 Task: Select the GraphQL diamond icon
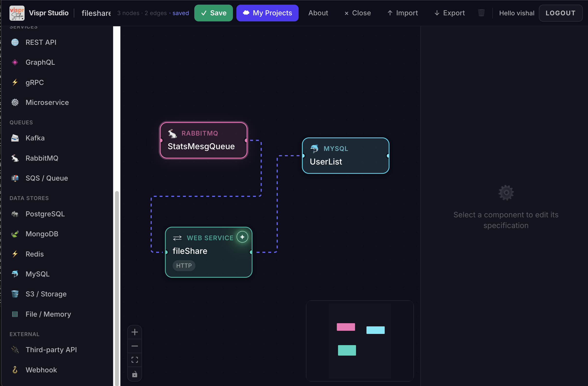[x=15, y=62]
